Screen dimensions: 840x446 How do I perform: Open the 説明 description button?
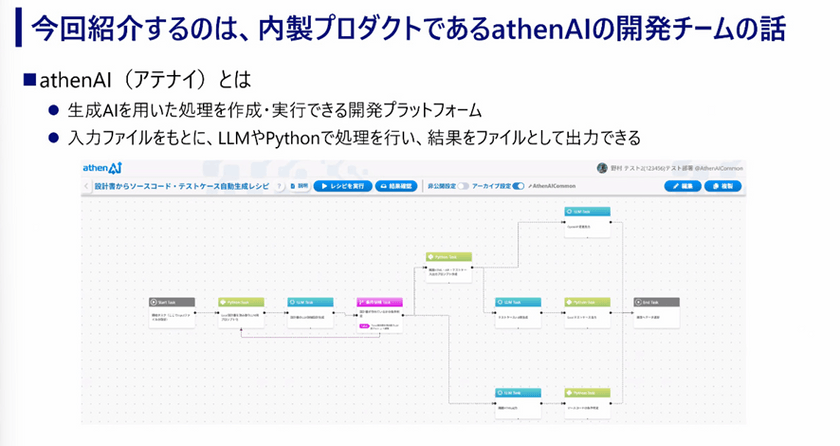(x=298, y=186)
